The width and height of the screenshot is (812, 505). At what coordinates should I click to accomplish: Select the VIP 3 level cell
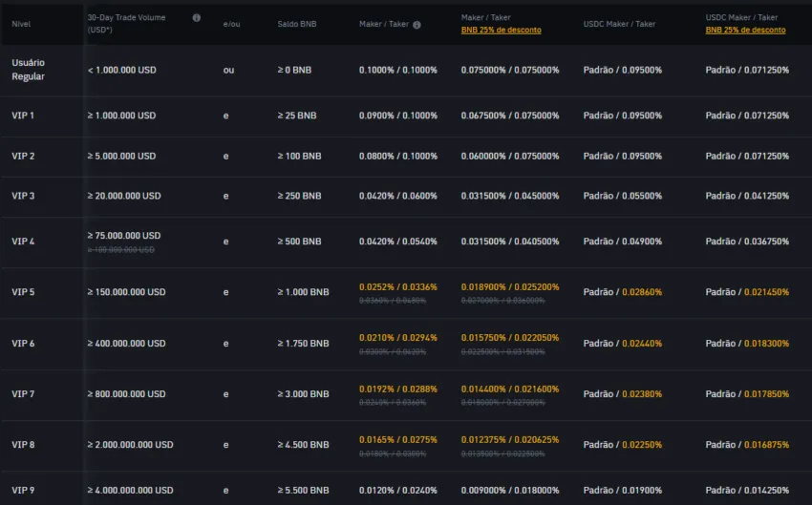[x=23, y=196]
